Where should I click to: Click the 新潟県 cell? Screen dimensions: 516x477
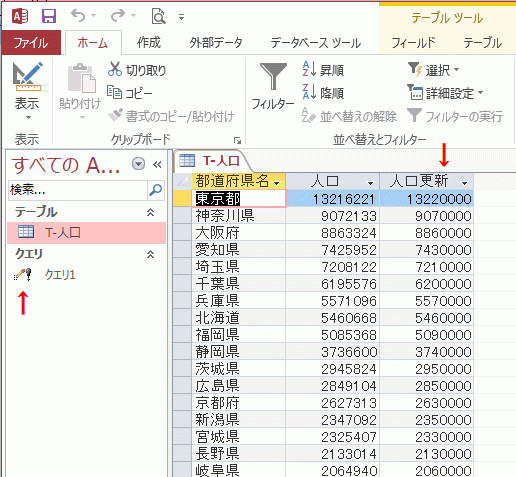tap(239, 420)
